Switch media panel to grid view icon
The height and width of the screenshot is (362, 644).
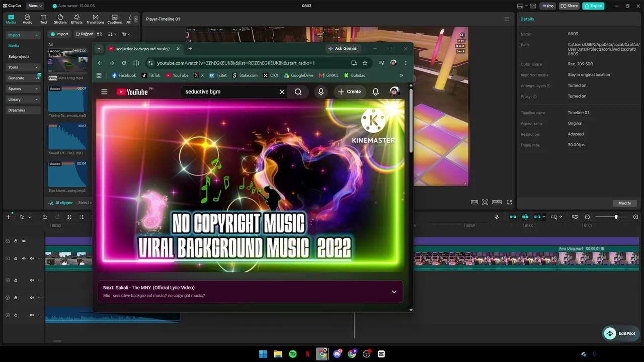click(99, 34)
